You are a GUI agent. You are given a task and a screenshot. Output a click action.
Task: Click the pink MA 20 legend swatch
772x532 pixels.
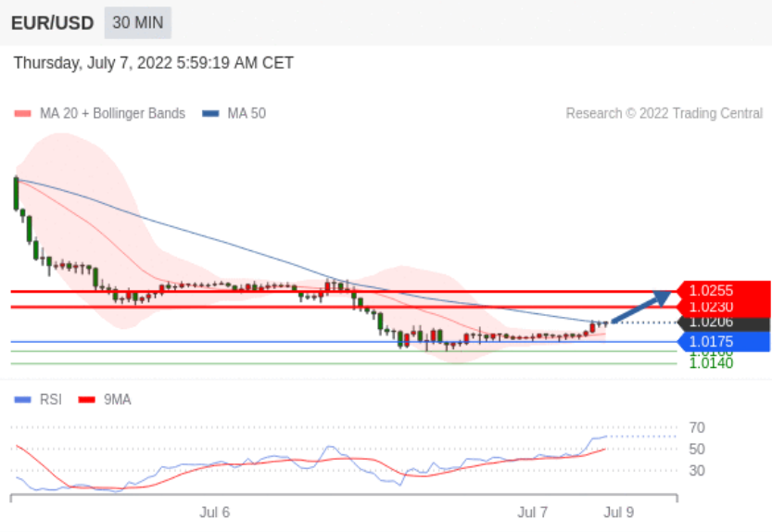click(x=22, y=114)
